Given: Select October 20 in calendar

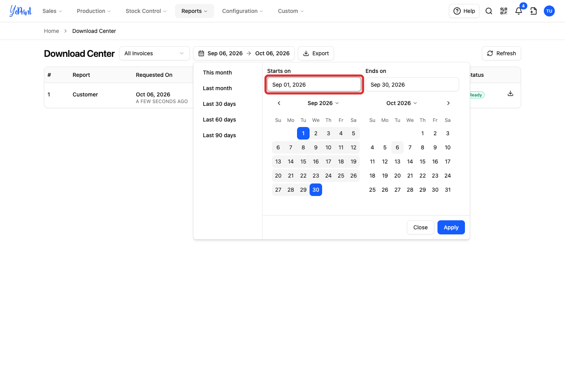Looking at the screenshot, I should pos(397,176).
